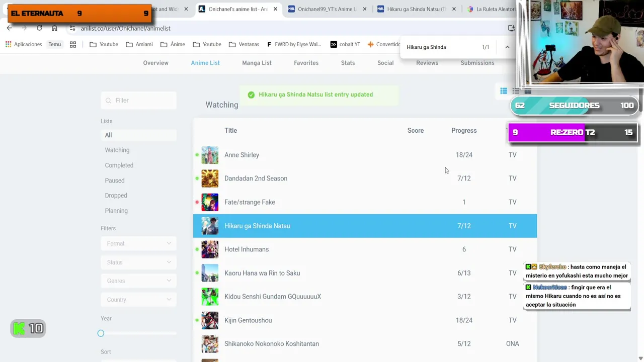
Task: Open the FWRD by Elyse Walker bookmark
Action: [x=294, y=44]
